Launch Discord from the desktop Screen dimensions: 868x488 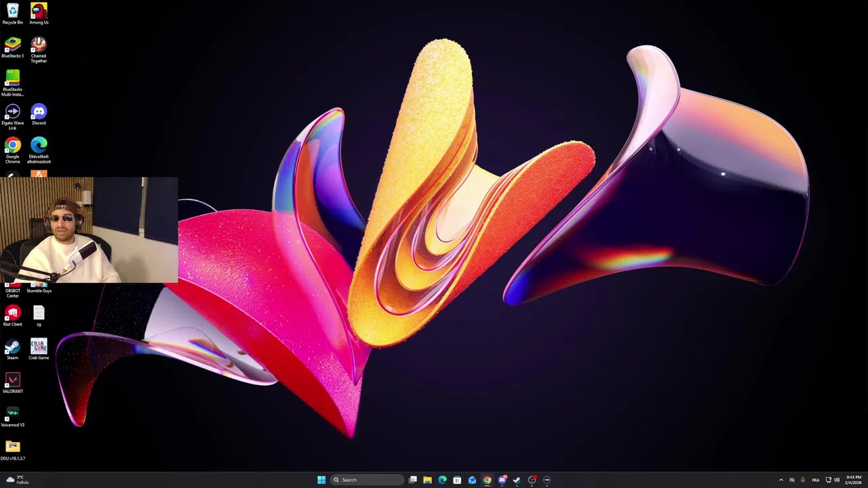(39, 115)
